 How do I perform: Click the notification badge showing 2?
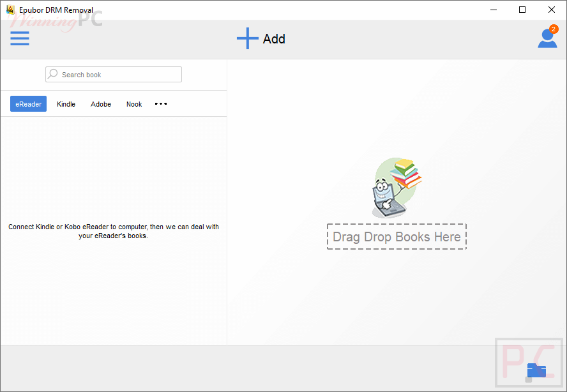point(553,29)
